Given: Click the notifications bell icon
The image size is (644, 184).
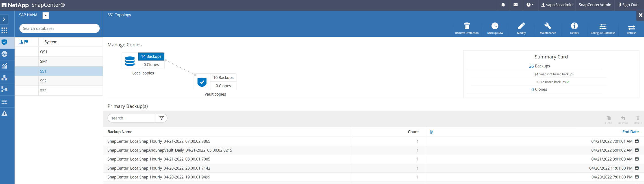Looking at the screenshot, I should (x=503, y=5).
